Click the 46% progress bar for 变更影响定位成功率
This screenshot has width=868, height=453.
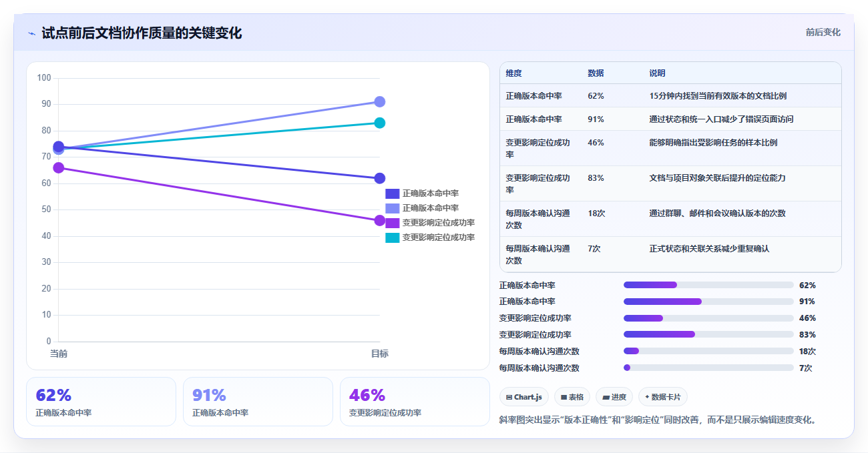708,318
